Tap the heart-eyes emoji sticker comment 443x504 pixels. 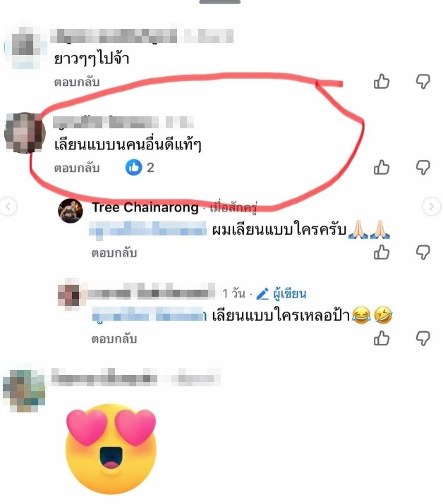coord(111,449)
